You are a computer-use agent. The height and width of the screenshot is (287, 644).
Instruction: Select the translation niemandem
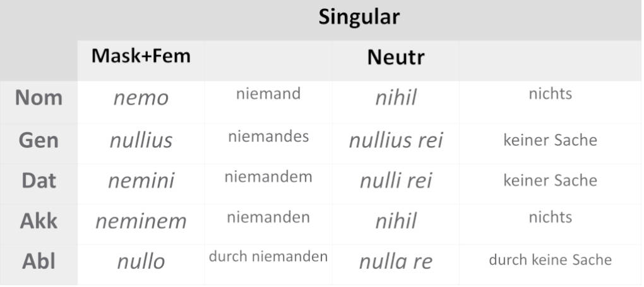point(268,176)
